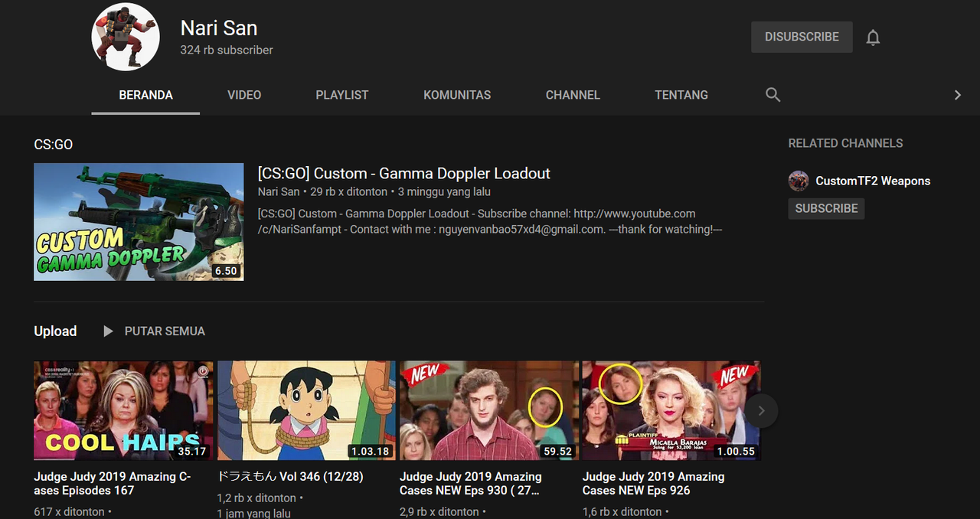
Task: Click the Judge Judy NEW Eps 926 title
Action: click(654, 484)
